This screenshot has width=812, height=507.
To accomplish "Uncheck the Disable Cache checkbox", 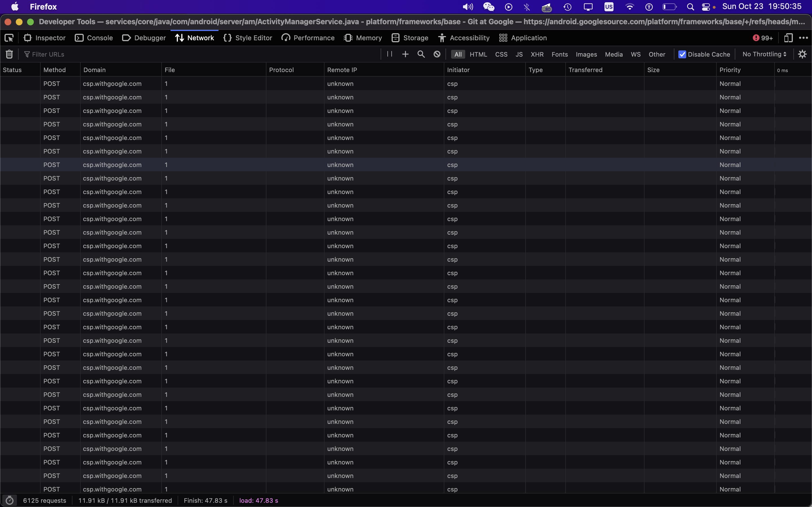I will pos(682,54).
